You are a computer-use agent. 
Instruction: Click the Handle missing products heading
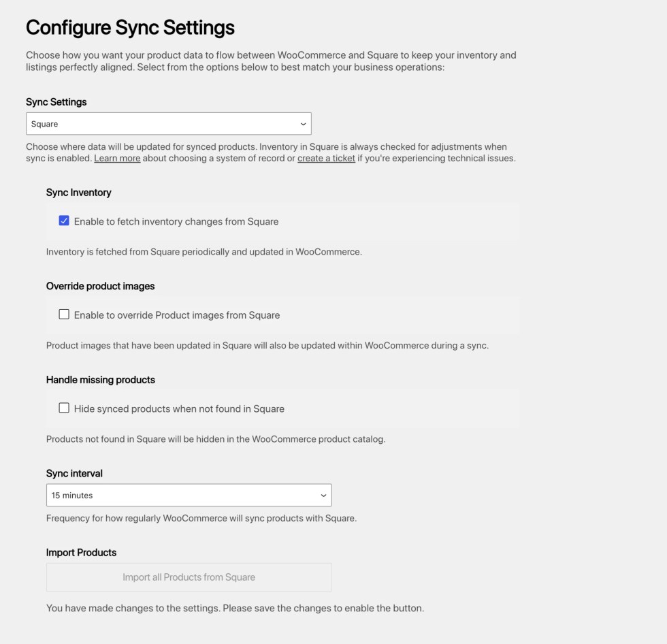[x=101, y=380]
